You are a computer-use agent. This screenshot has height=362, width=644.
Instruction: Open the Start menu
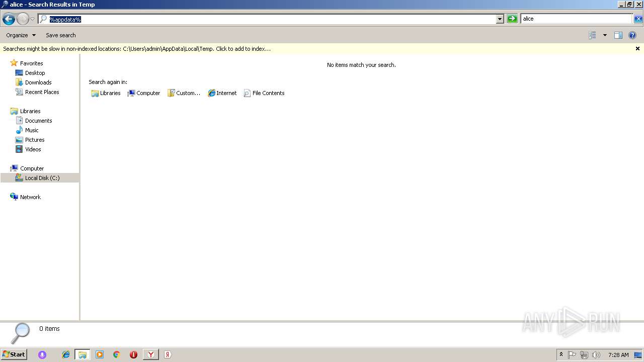tap(14, 354)
